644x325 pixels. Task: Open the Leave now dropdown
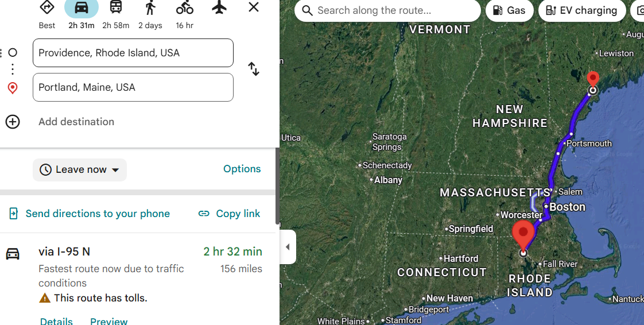point(80,170)
